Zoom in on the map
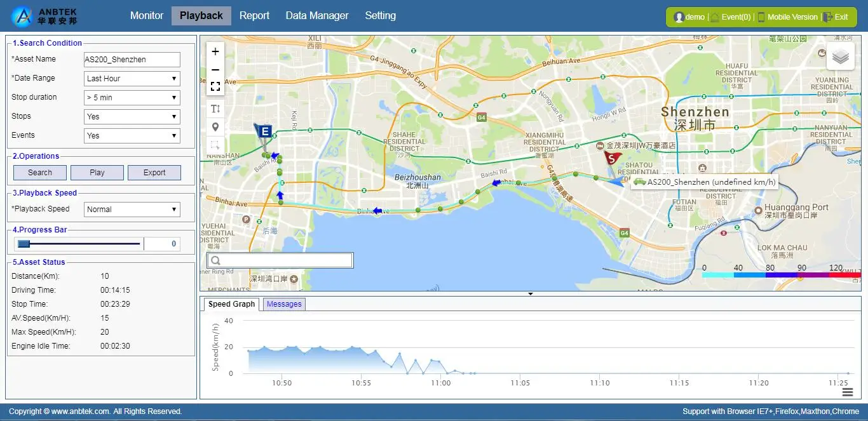Image resolution: width=868 pixels, height=421 pixels. [215, 51]
